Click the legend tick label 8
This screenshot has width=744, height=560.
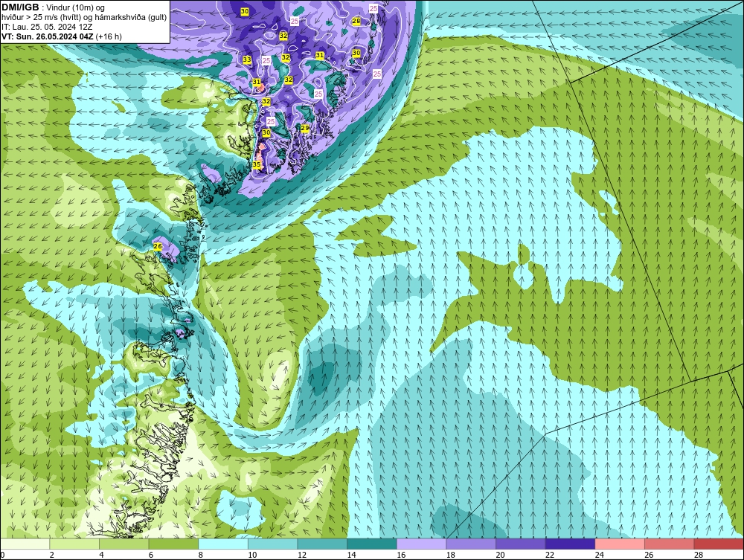201,555
